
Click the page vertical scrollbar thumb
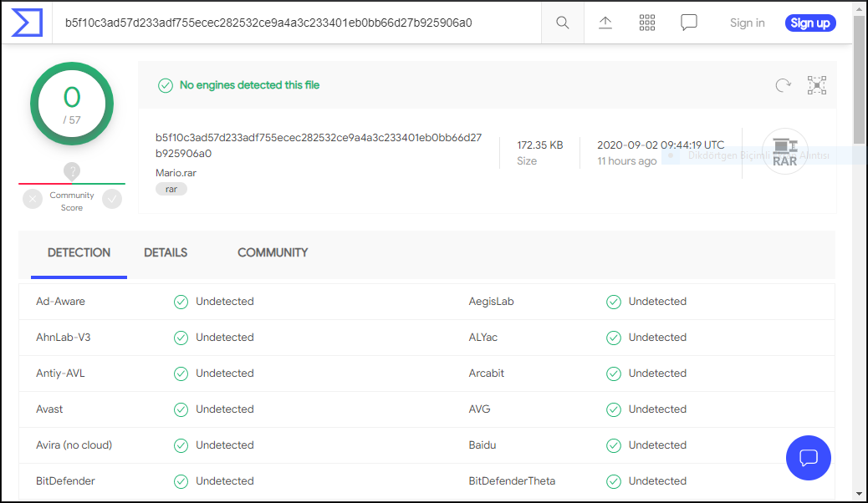(859, 80)
